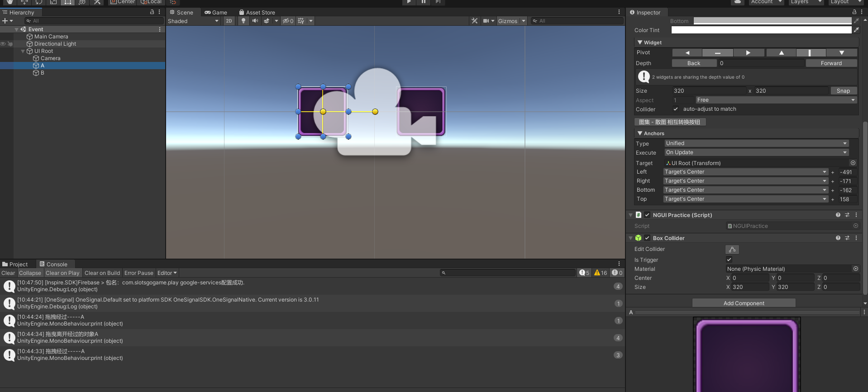Toggle 2D view mode
Screen dimensions: 868x392
click(229, 21)
